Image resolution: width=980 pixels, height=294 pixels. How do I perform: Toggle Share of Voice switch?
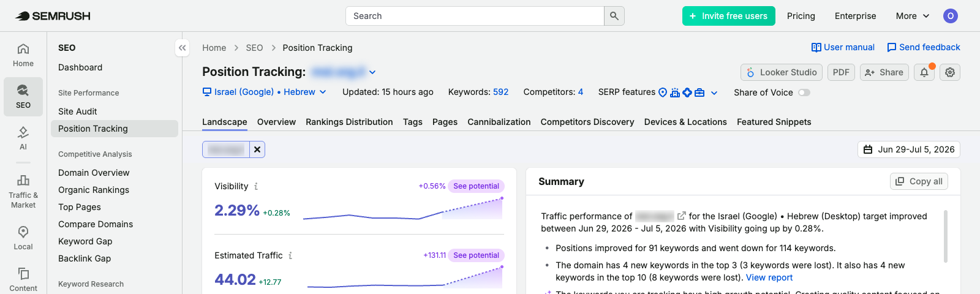[x=804, y=92]
